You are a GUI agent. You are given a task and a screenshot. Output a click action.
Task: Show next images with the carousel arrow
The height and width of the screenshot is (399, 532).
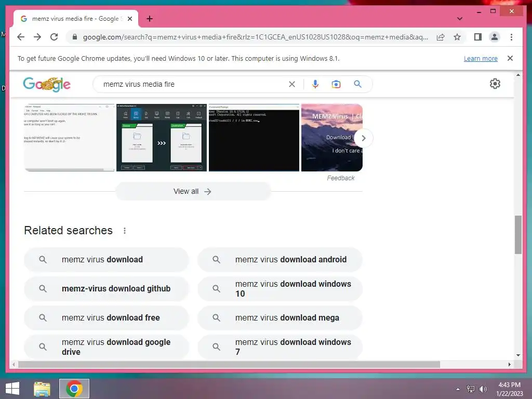[x=363, y=138]
